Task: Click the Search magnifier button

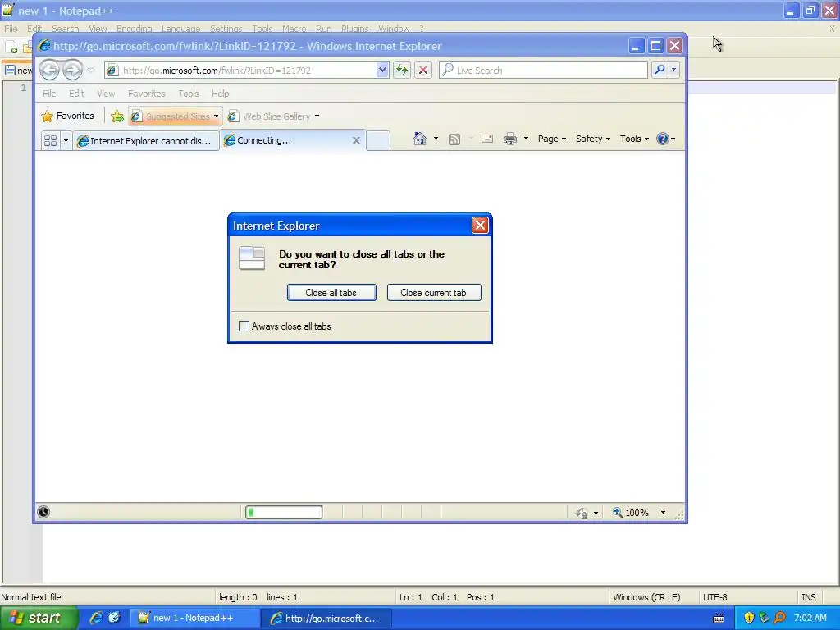Action: pyautogui.click(x=660, y=70)
